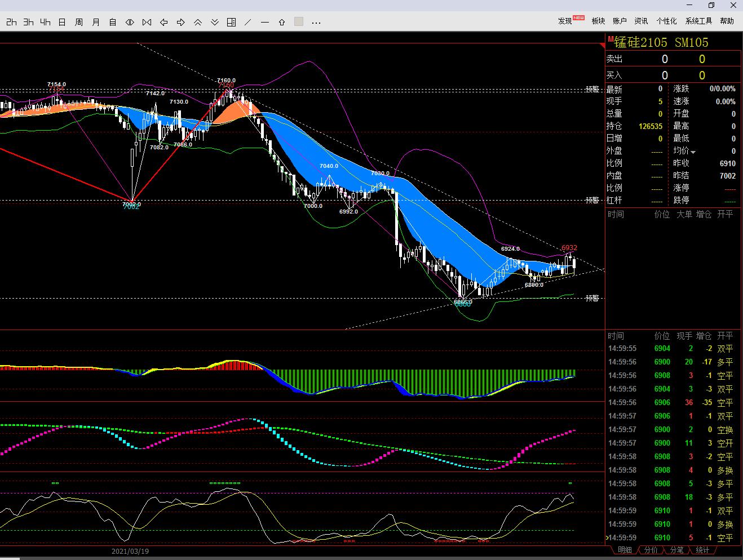Switch to the 统计 tab
Viewport: 743px width, 560px height.
coord(702,550)
